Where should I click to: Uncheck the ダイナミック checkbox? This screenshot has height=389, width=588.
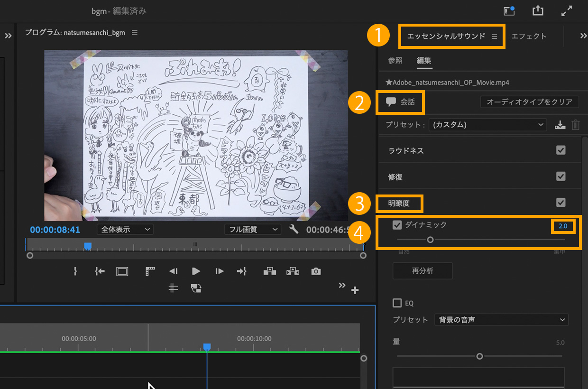(397, 225)
